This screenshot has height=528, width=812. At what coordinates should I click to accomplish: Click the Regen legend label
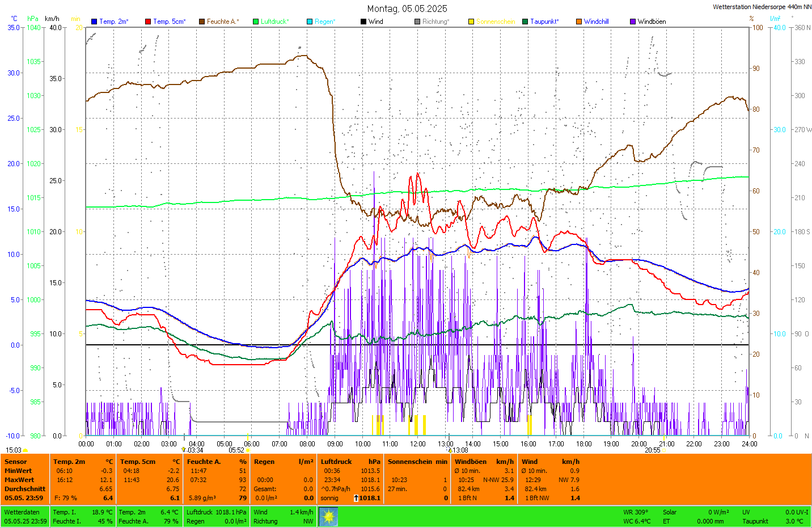pos(325,22)
